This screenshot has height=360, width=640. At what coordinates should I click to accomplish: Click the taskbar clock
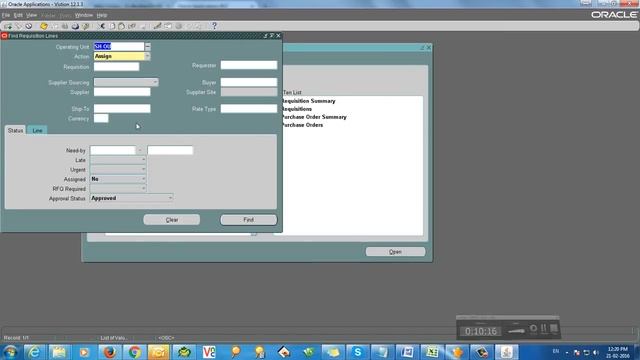click(618, 352)
